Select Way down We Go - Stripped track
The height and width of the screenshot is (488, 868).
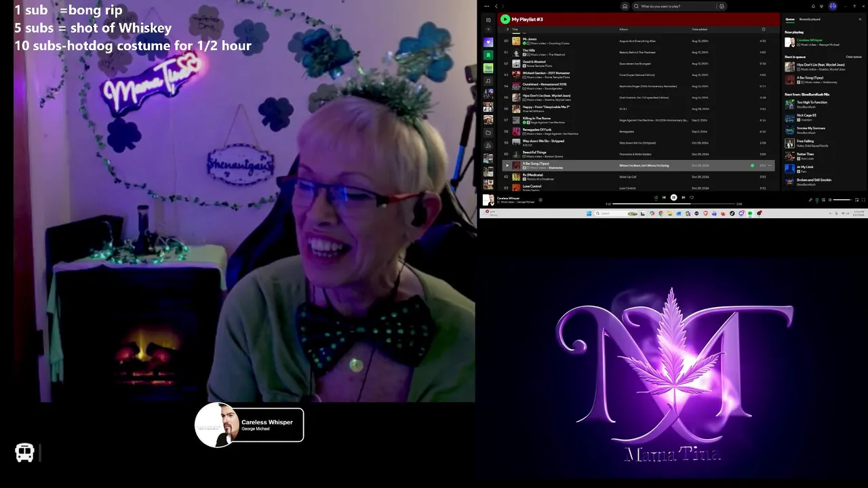tap(638, 142)
